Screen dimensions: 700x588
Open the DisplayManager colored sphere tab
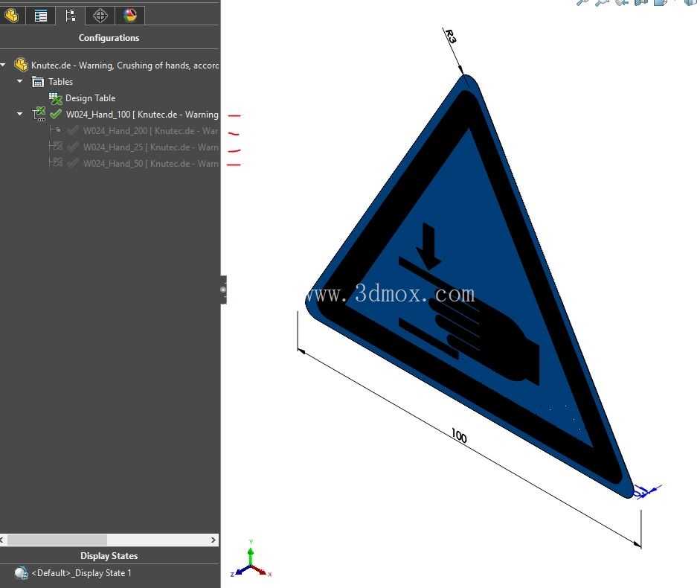click(130, 16)
